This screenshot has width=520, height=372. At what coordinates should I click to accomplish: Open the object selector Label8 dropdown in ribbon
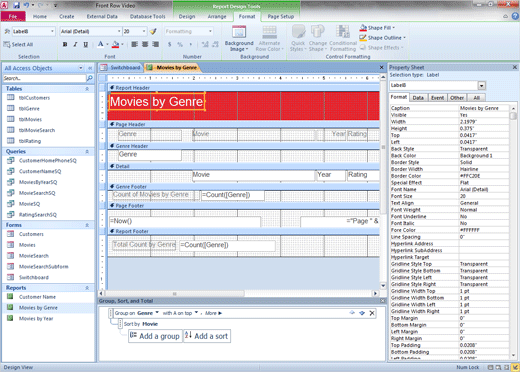point(52,31)
